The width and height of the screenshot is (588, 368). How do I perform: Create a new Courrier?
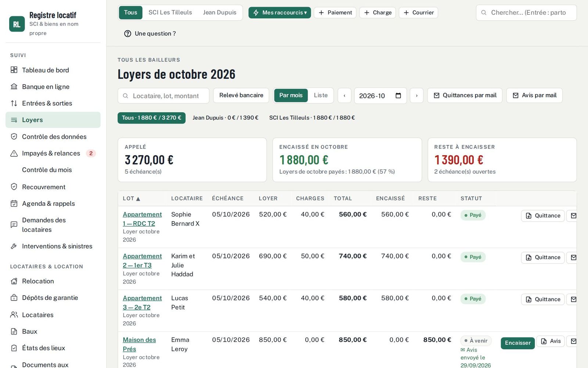418,13
